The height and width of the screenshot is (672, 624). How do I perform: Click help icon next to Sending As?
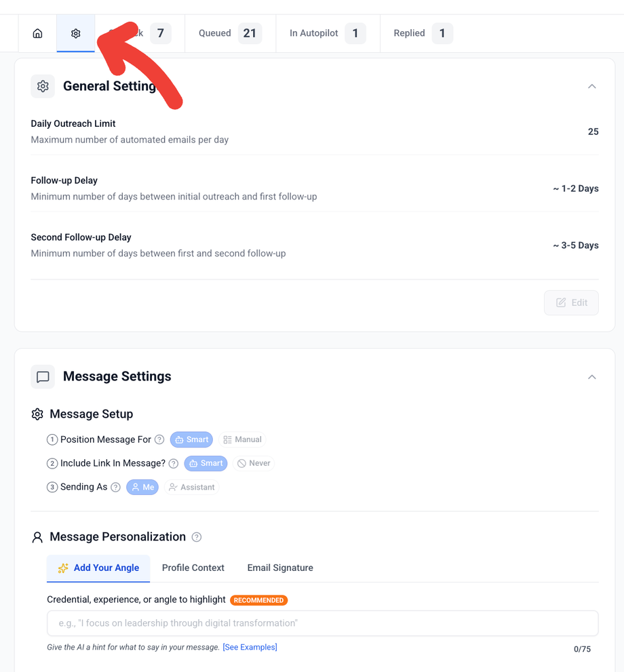tap(116, 487)
